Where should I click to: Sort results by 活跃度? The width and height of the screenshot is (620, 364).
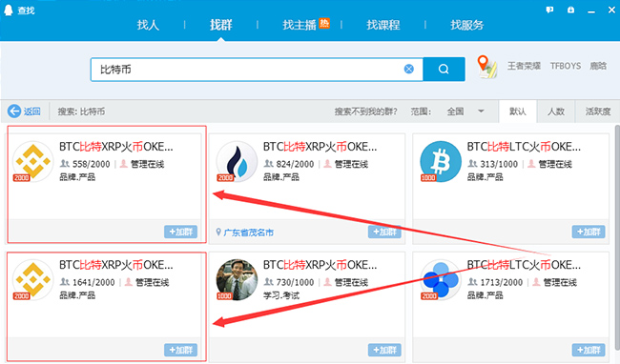pyautogui.click(x=598, y=111)
